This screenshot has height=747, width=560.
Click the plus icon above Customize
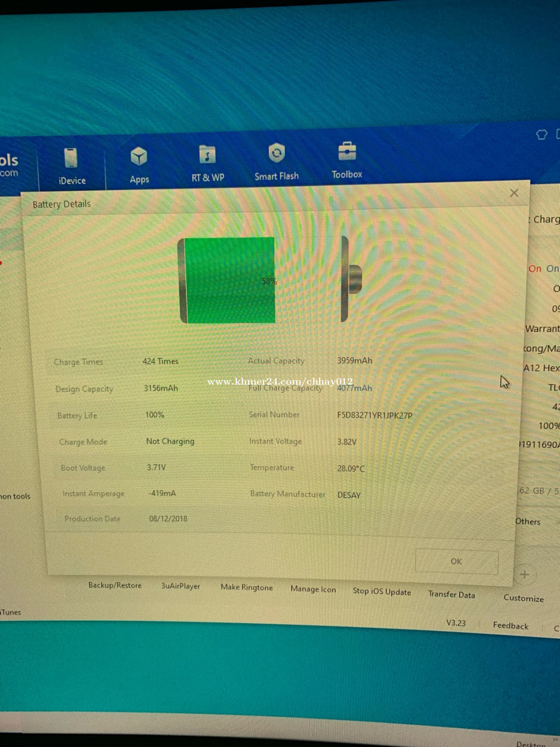tap(524, 575)
